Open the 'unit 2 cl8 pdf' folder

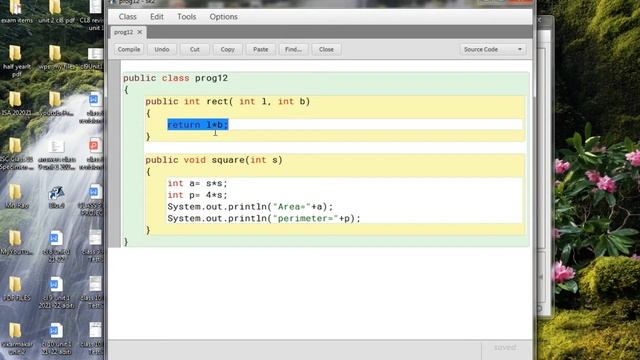point(55,8)
